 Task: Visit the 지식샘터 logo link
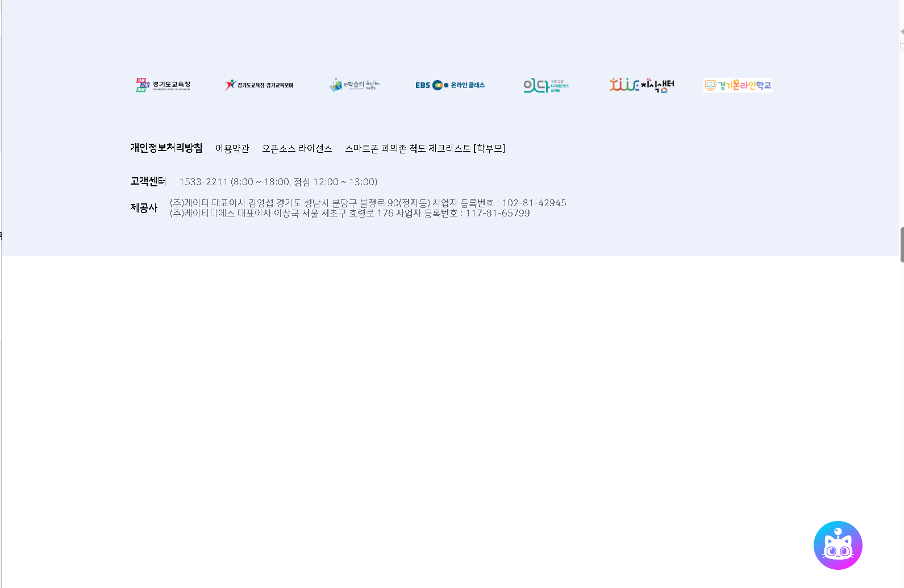coord(641,85)
